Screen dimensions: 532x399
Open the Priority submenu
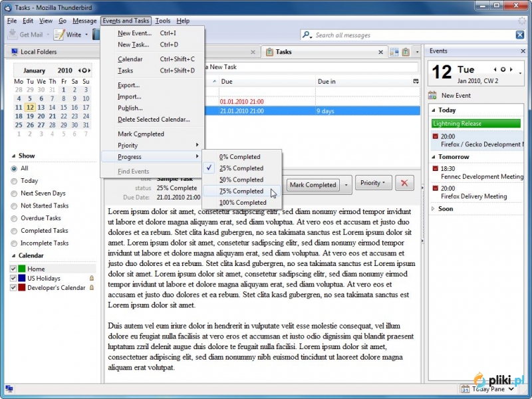tap(152, 145)
